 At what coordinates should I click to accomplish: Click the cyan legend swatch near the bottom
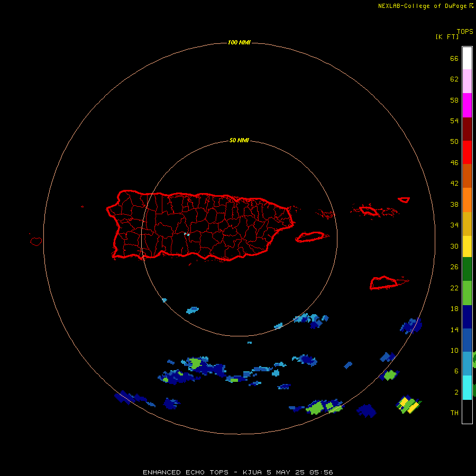(x=467, y=388)
